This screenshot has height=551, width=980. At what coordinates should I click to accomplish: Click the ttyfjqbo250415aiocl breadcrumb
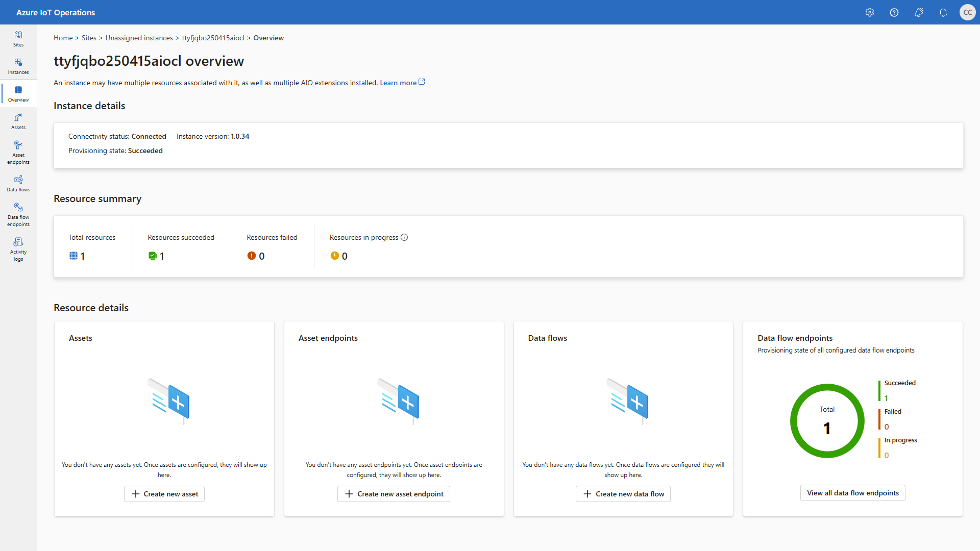point(213,38)
